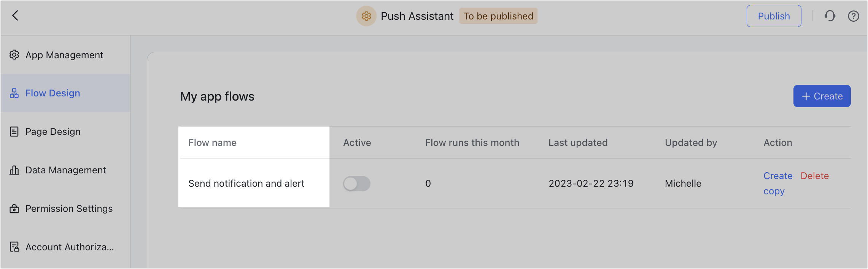Open app settings via the gear beside Push Assistant

(366, 16)
